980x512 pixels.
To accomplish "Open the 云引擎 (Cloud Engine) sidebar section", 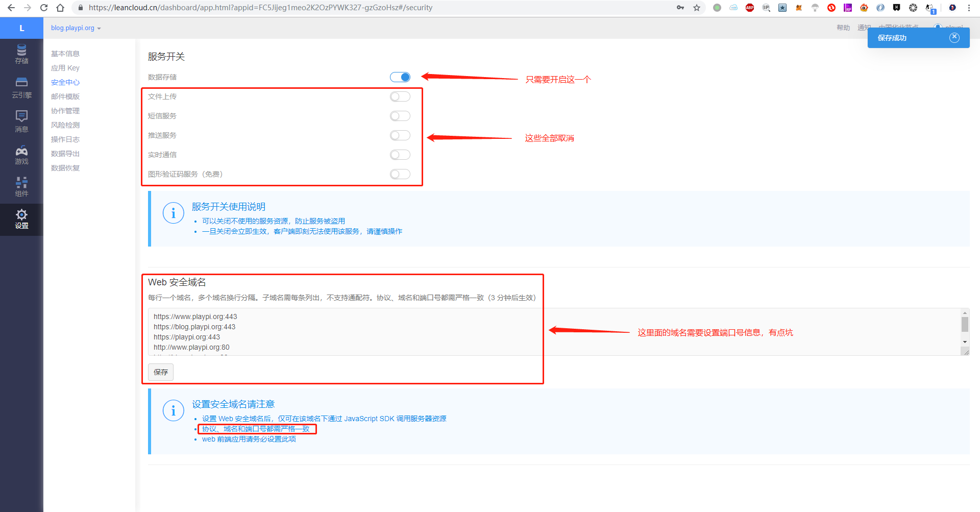I will coord(21,88).
